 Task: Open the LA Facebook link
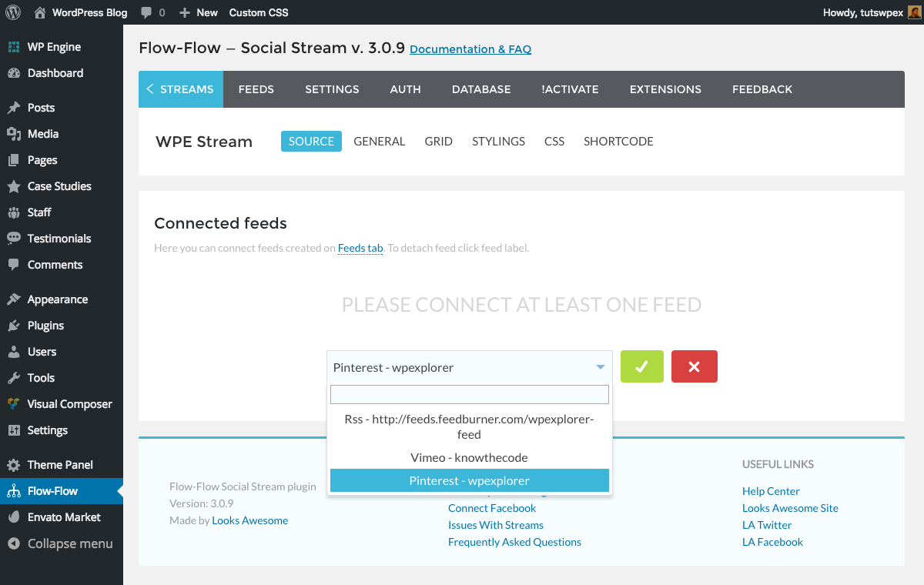pyautogui.click(x=772, y=542)
